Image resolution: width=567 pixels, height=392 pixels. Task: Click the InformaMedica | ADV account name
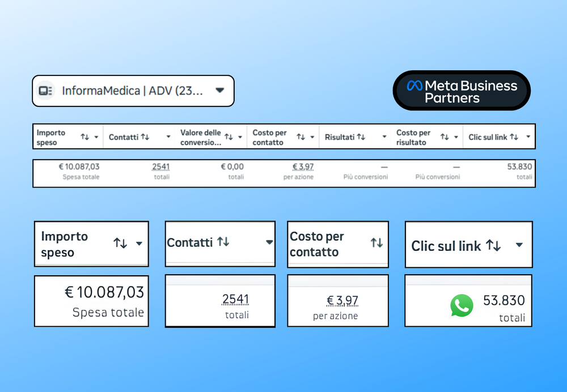(x=132, y=91)
